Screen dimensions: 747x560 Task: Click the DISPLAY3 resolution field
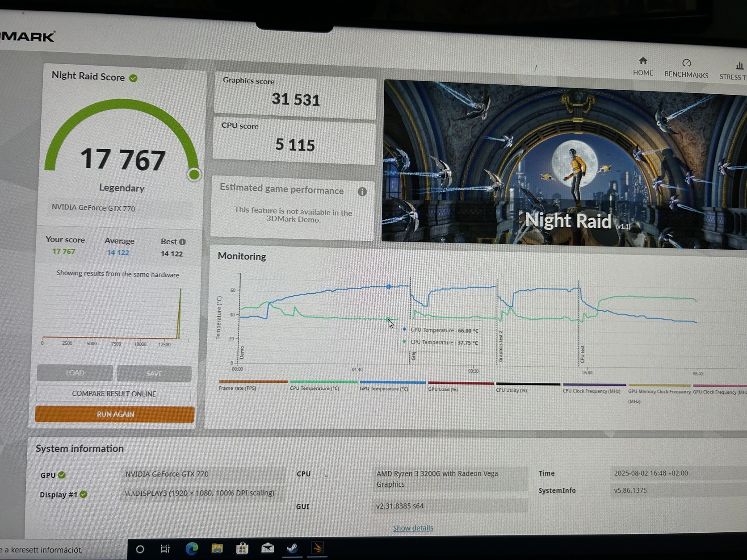tap(203, 493)
